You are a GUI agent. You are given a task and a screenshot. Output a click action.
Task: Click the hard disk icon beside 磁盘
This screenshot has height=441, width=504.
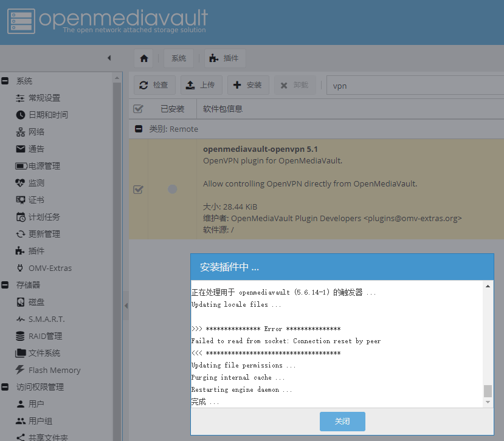[x=20, y=303]
